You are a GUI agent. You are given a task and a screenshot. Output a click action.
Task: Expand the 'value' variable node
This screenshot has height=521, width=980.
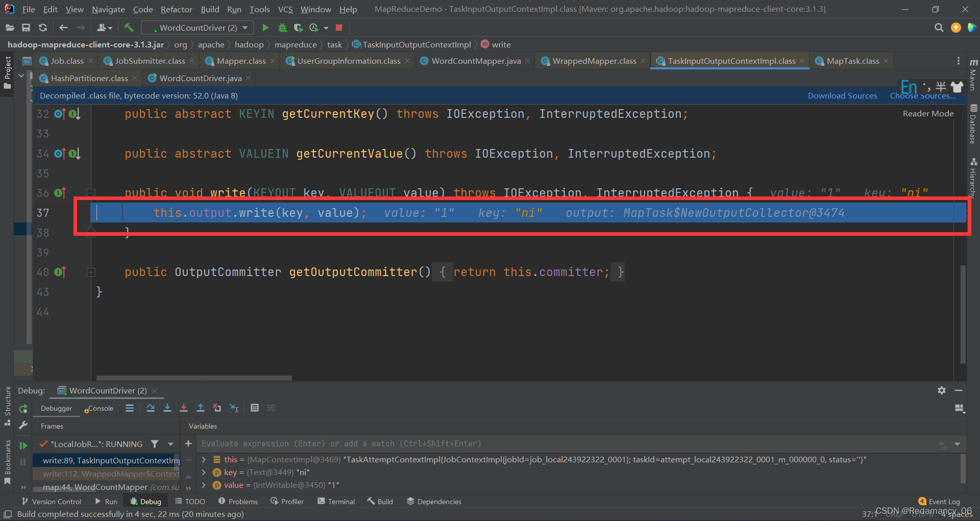click(204, 485)
